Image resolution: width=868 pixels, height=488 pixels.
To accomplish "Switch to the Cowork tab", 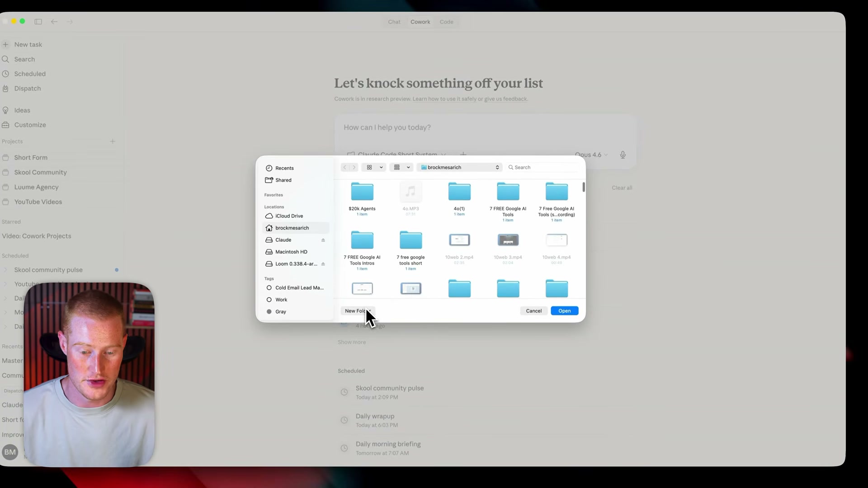I will pos(420,22).
